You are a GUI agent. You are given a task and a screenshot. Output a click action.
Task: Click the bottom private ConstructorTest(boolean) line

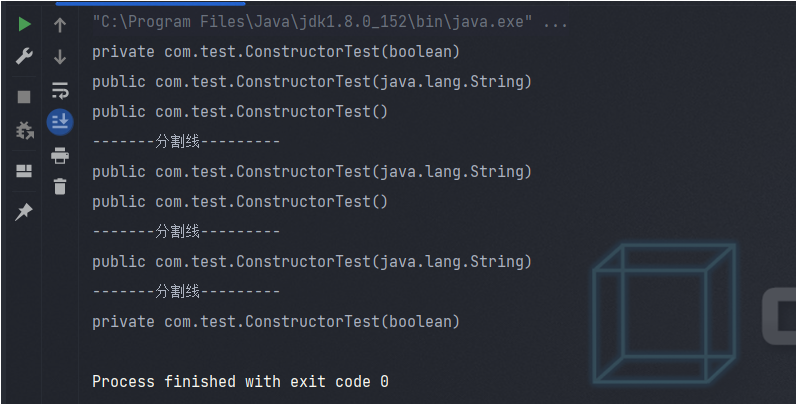pos(275,321)
